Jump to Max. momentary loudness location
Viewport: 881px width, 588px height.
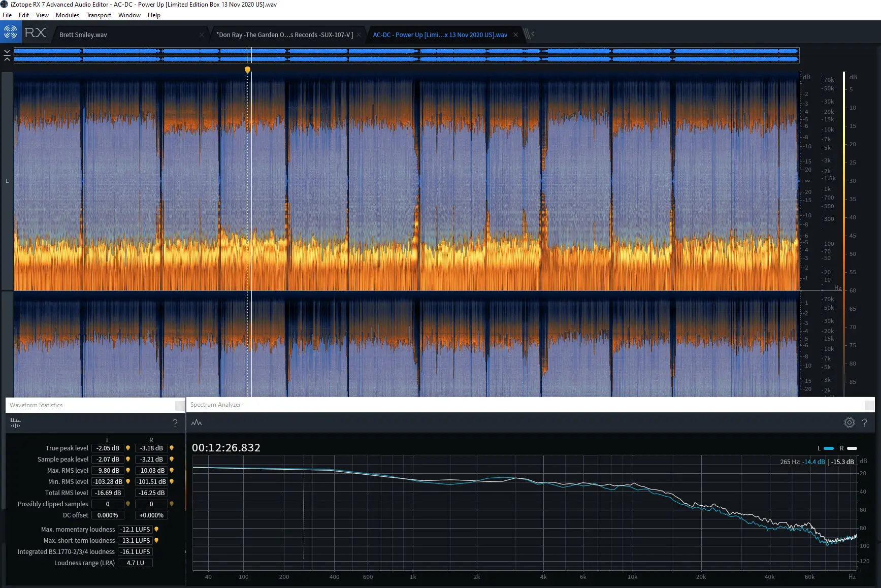coord(156,529)
